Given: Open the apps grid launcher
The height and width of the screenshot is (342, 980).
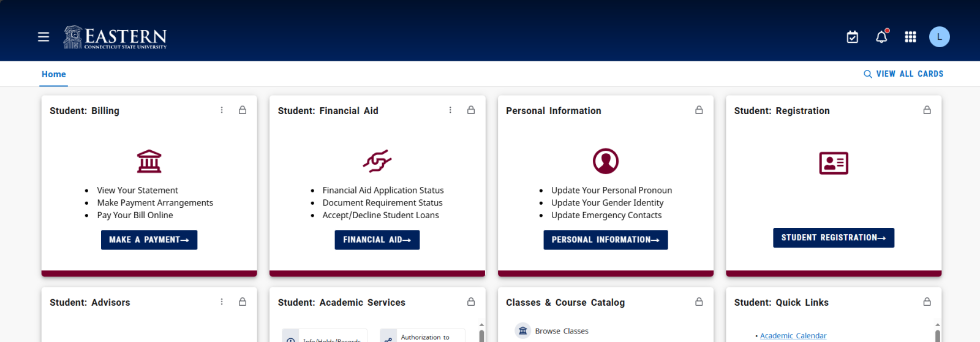Looking at the screenshot, I should 910,37.
